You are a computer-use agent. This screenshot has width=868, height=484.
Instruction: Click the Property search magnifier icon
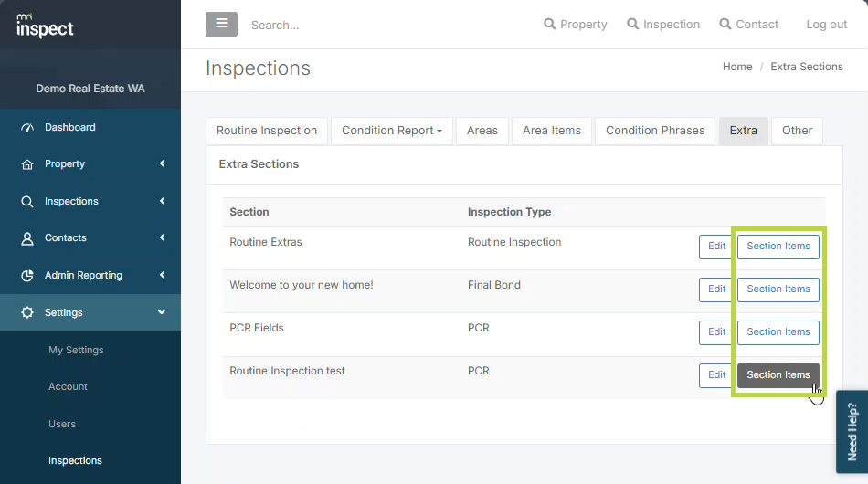pos(549,24)
